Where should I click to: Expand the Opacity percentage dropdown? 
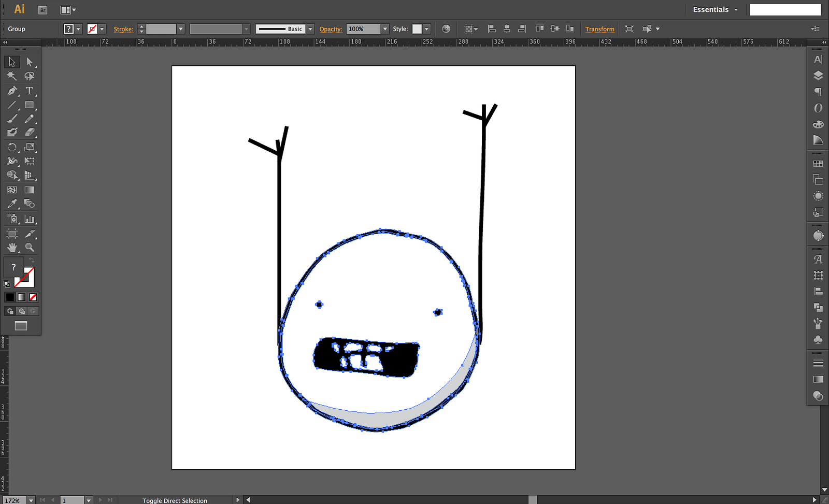click(x=385, y=29)
